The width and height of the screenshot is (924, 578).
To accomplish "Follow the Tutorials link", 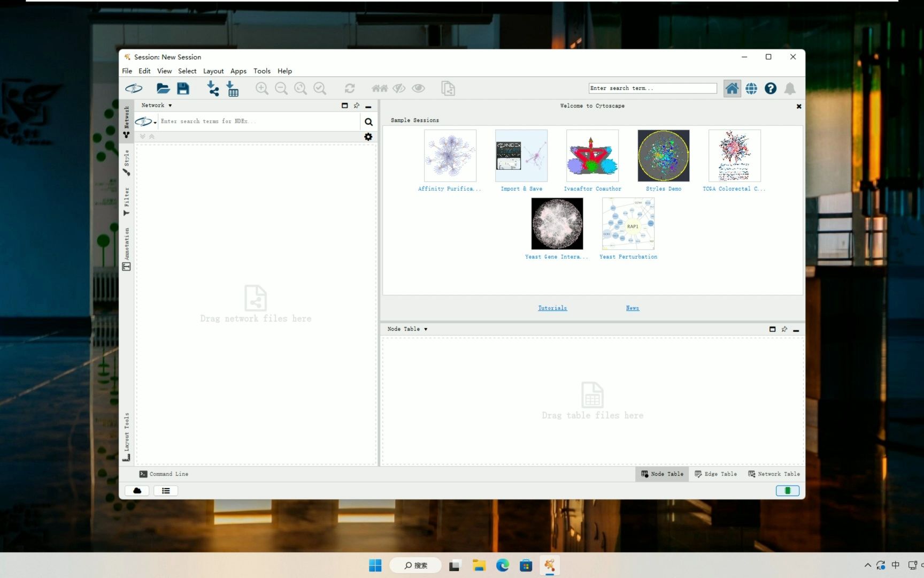I will tap(552, 308).
